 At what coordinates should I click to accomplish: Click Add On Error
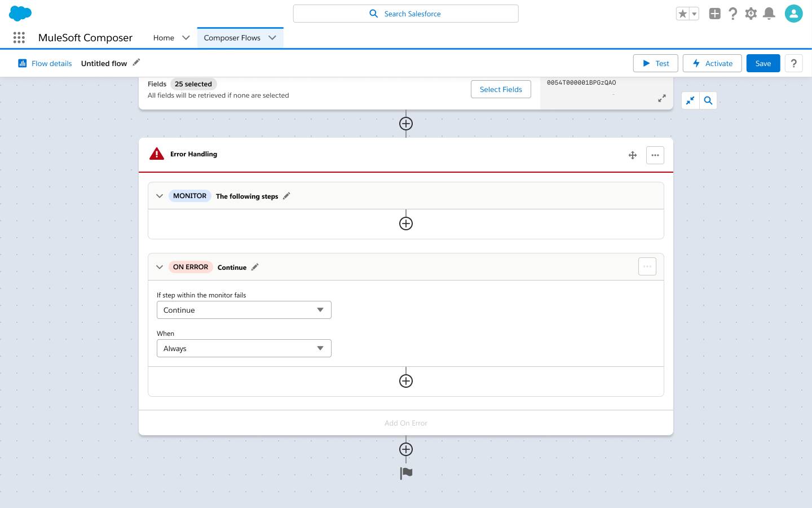[x=406, y=423]
